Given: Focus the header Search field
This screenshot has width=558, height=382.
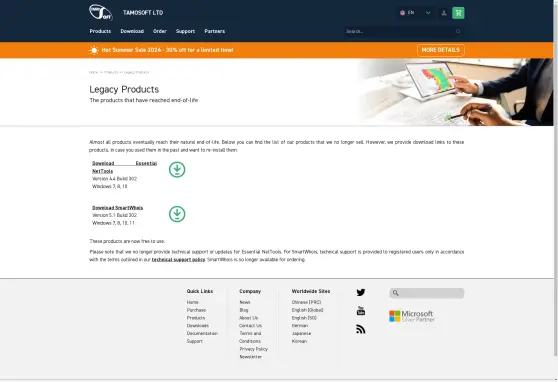Looking at the screenshot, I should 403,31.
